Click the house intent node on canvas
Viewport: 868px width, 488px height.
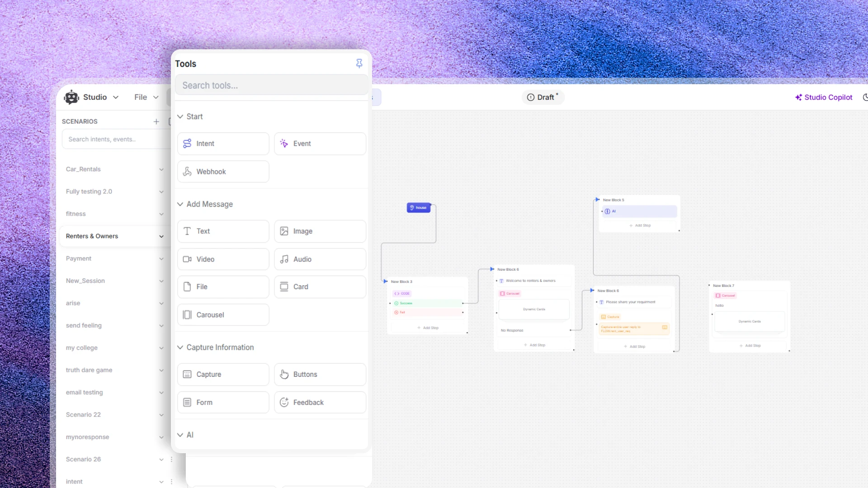point(419,208)
